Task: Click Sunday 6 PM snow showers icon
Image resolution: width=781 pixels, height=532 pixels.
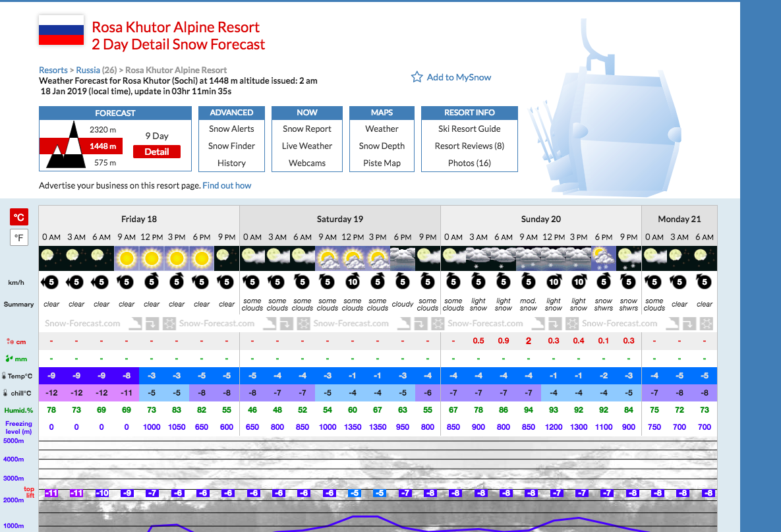Action: pos(604,258)
